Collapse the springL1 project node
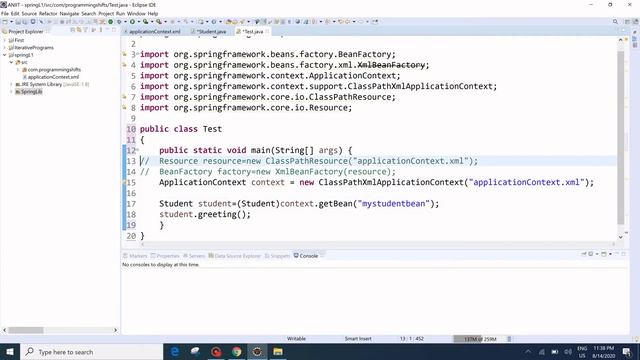 (5, 55)
